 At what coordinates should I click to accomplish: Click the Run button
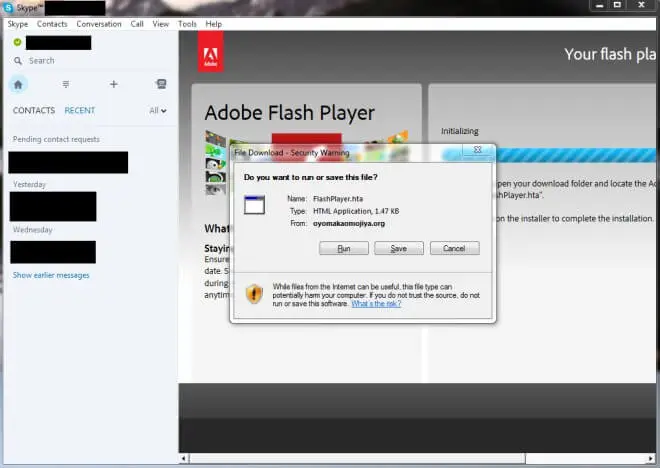[x=344, y=248]
